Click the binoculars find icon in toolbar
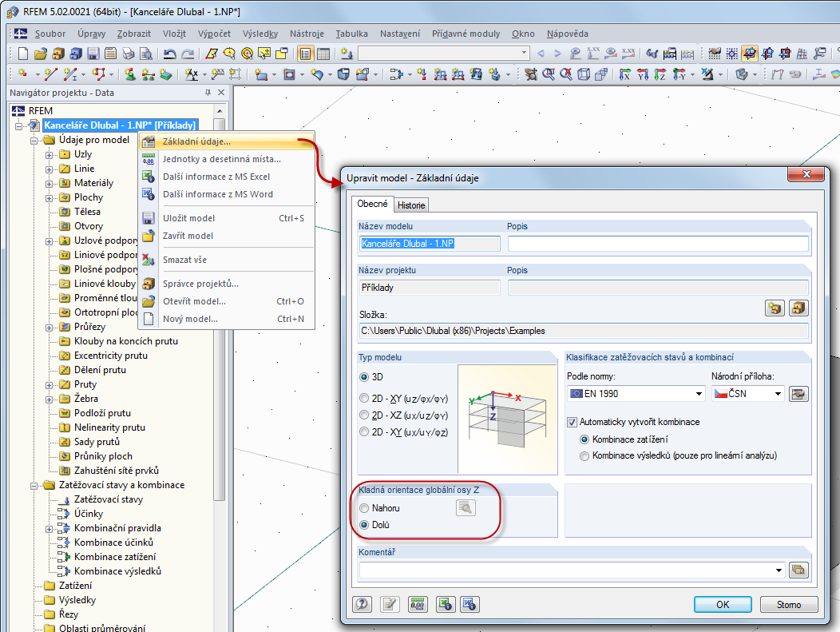The image size is (840, 632). coord(652,54)
